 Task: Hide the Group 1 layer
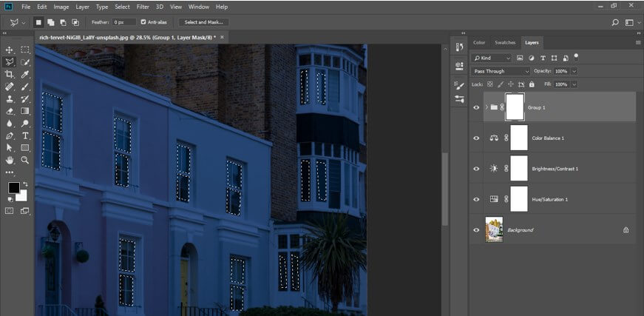coord(476,107)
